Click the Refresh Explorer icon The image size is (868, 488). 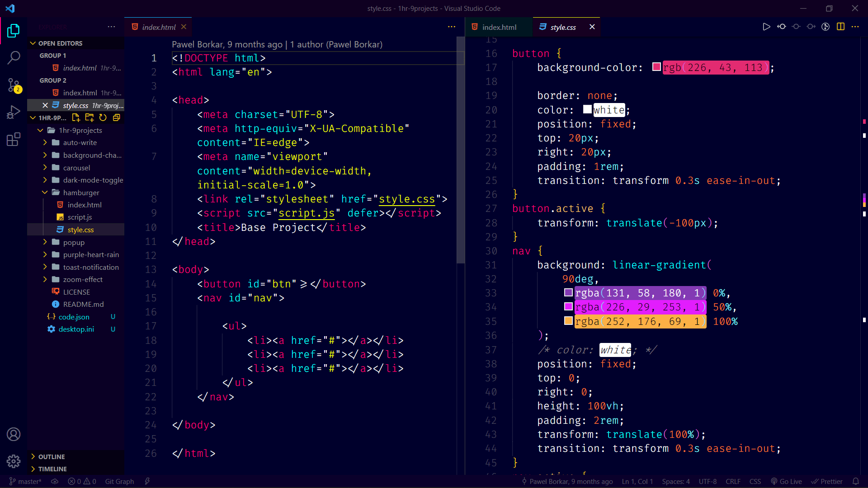(x=103, y=117)
